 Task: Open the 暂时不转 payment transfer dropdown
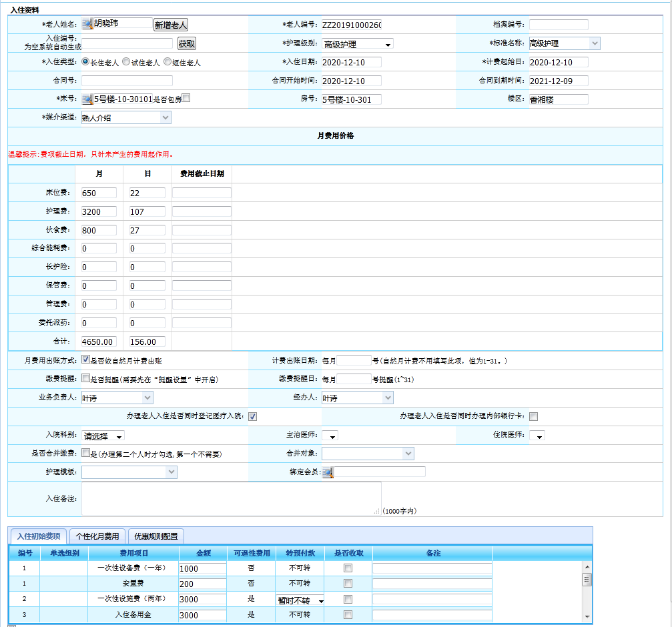point(300,600)
